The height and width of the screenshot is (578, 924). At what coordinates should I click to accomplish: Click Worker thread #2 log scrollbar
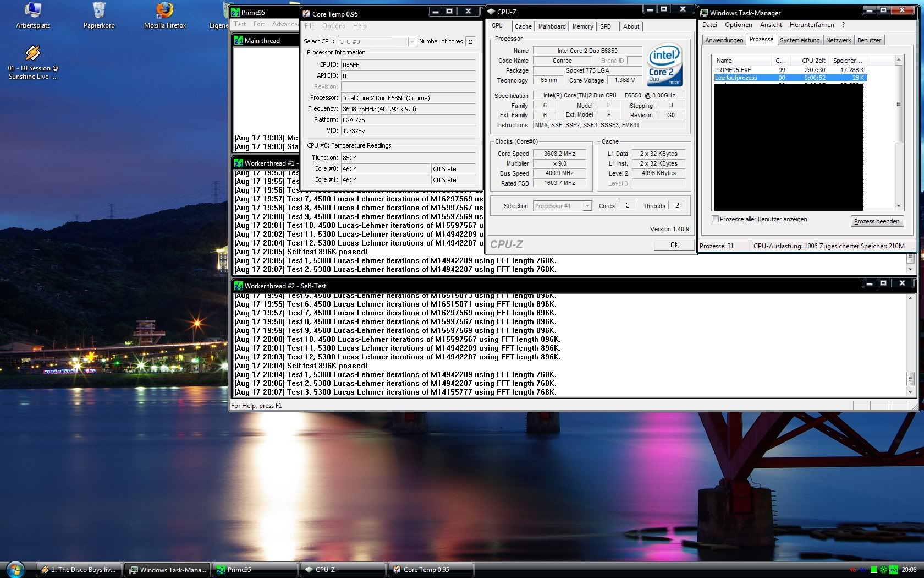pos(910,345)
